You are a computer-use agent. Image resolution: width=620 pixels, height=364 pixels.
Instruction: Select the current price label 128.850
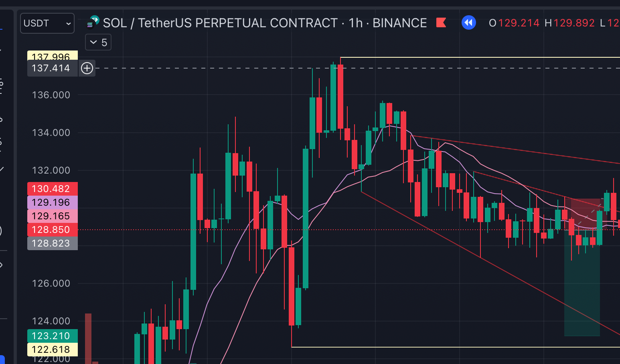(x=52, y=230)
